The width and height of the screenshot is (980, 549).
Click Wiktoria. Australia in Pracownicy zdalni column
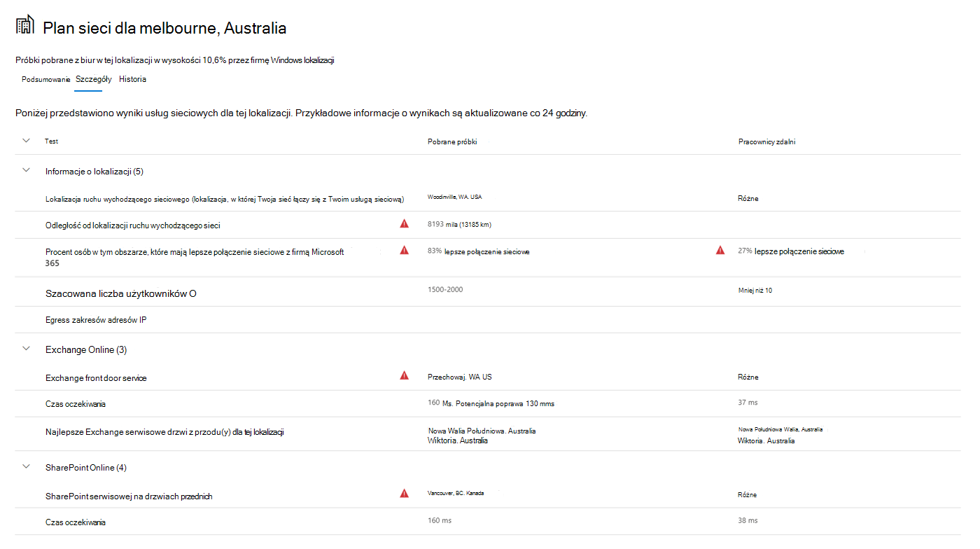point(766,441)
